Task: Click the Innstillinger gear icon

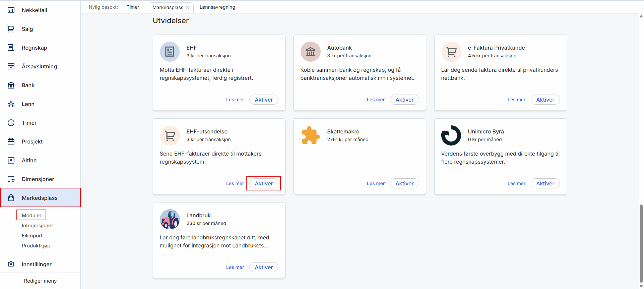Action: tap(11, 264)
